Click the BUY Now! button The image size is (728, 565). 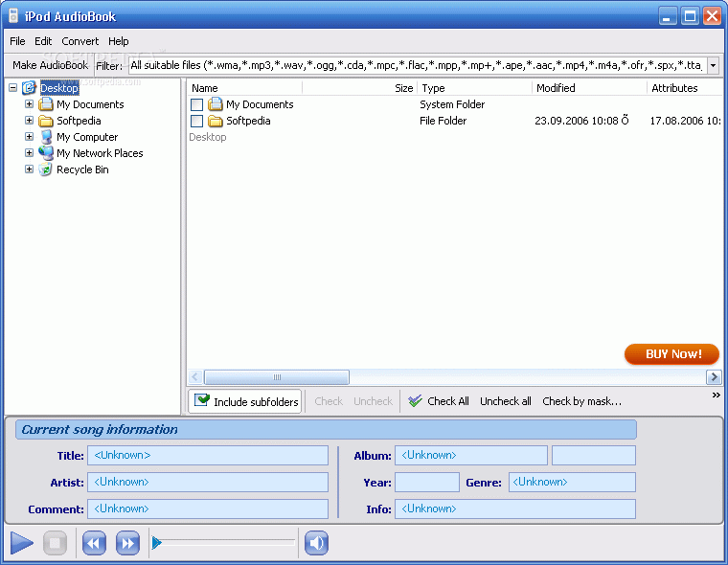671,353
